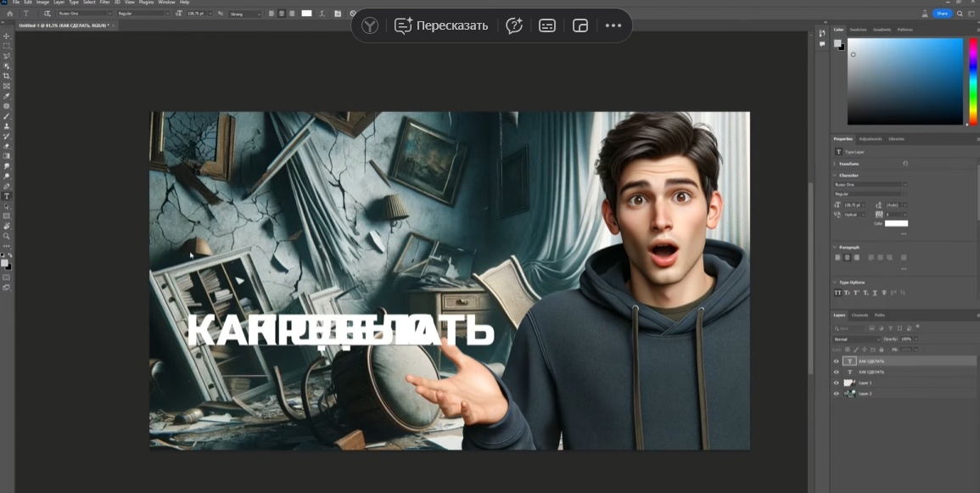Screen dimensions: 980x493
Task: Select the Zoom tool
Action: coord(6,236)
